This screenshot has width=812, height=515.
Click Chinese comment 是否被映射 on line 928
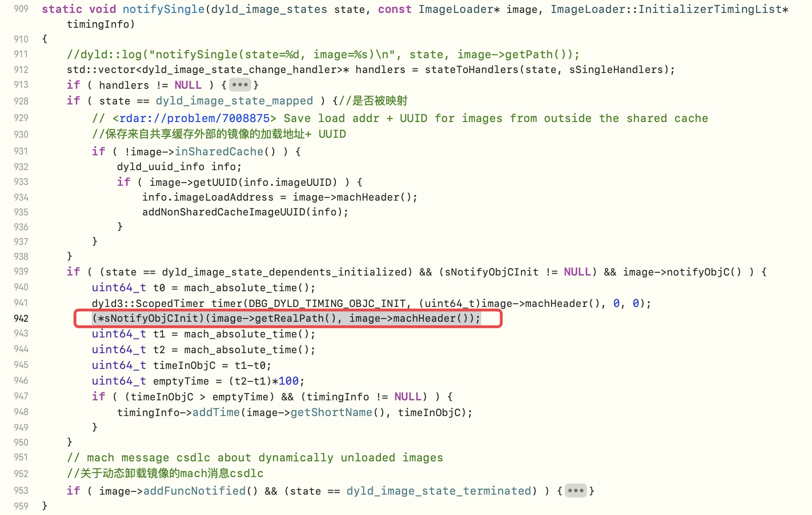point(374,101)
